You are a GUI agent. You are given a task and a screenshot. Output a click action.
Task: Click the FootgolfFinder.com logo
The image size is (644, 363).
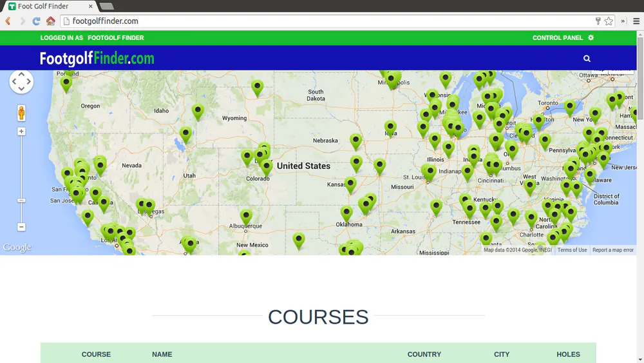(97, 59)
